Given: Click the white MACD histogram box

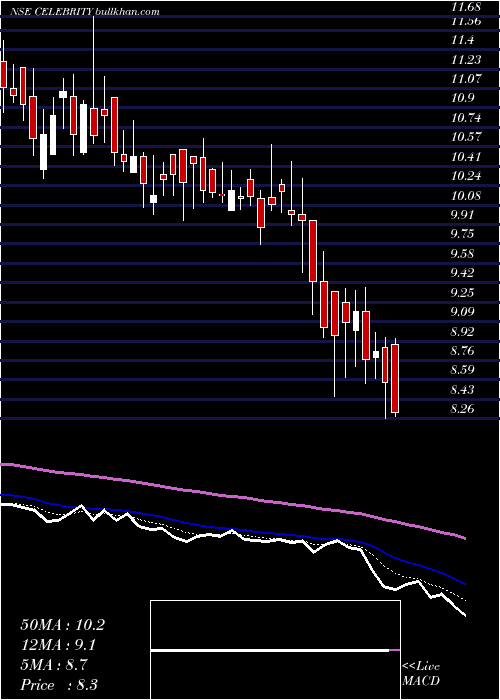Looking at the screenshot, I should click(x=275, y=650).
